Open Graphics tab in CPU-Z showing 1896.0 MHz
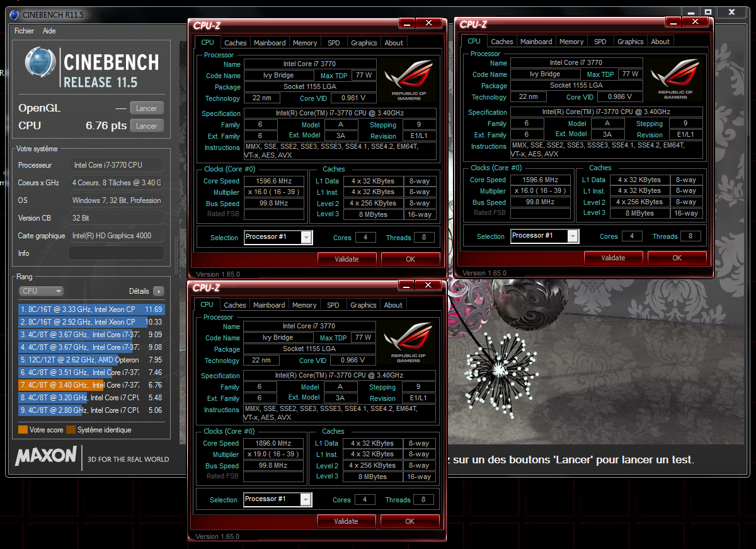Viewport: 756px width, 549px height. (x=364, y=305)
